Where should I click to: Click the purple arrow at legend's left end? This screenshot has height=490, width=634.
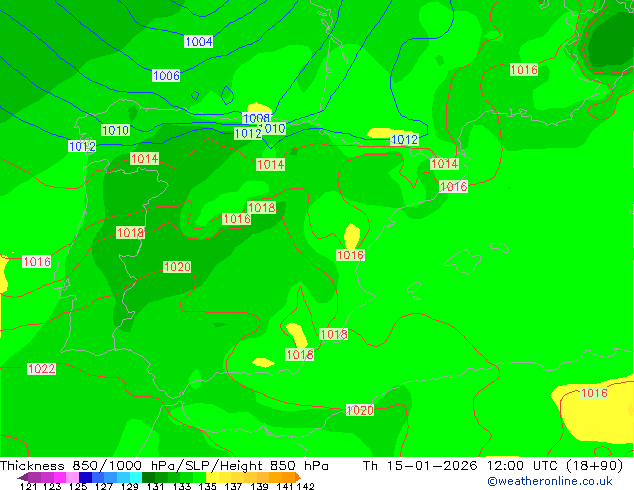point(23,477)
